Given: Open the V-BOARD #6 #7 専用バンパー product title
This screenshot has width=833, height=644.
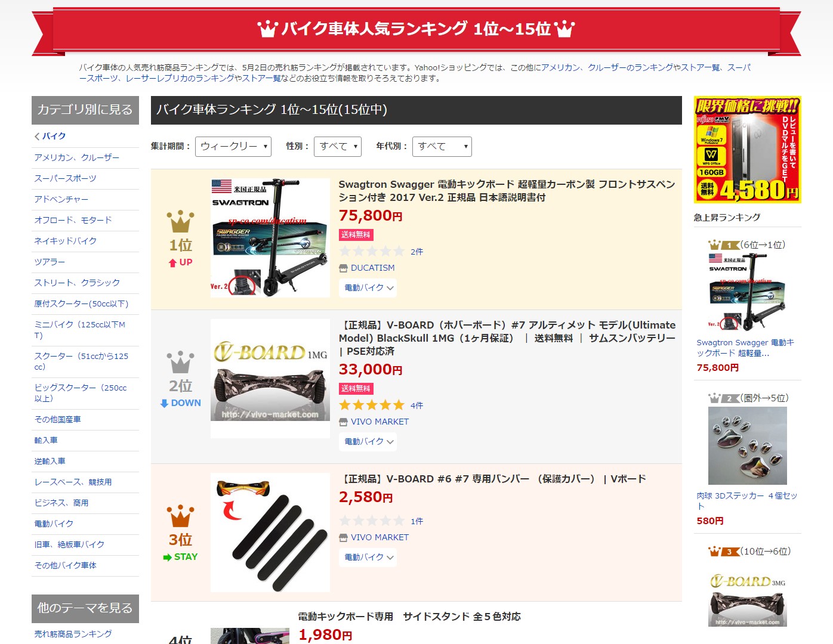Looking at the screenshot, I should click(492, 479).
